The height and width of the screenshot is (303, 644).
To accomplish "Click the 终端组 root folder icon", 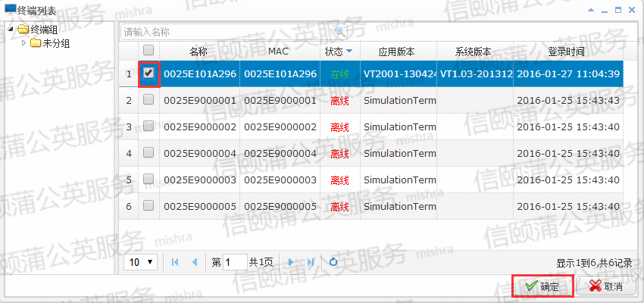I will pyautogui.click(x=23, y=30).
